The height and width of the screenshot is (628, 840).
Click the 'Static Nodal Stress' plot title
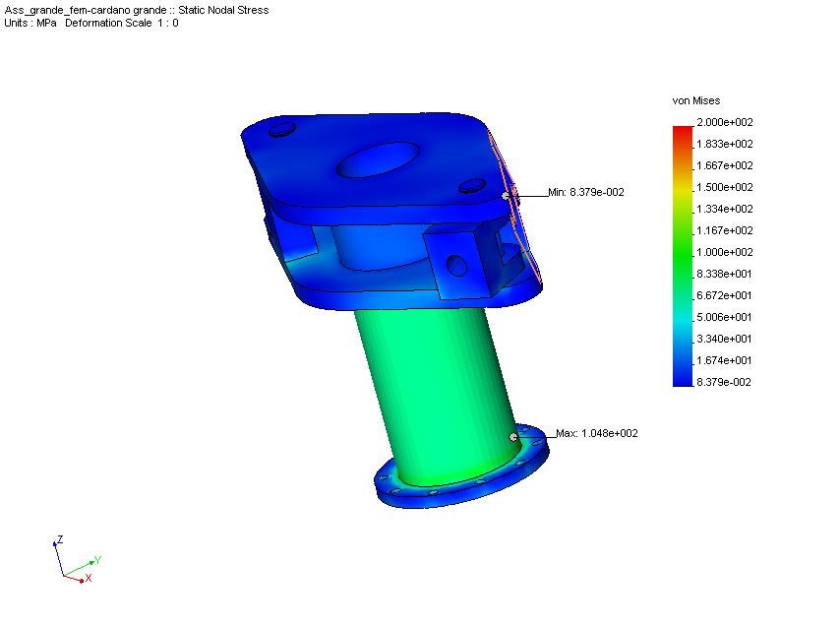coord(223,10)
